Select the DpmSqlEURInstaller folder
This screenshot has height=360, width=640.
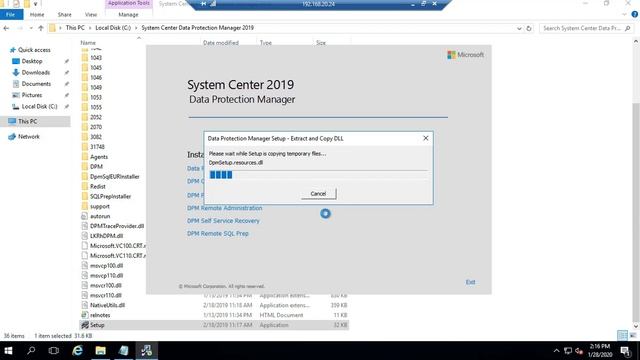pyautogui.click(x=115, y=177)
